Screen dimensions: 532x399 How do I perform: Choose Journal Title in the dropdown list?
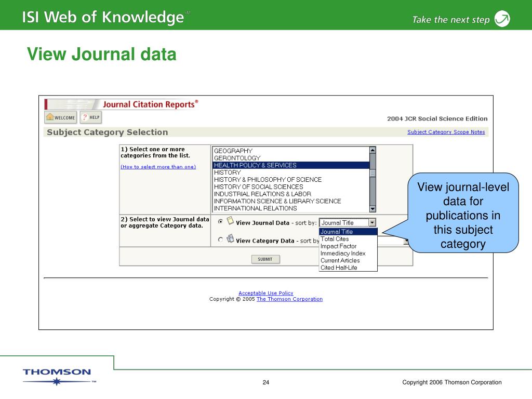point(348,232)
